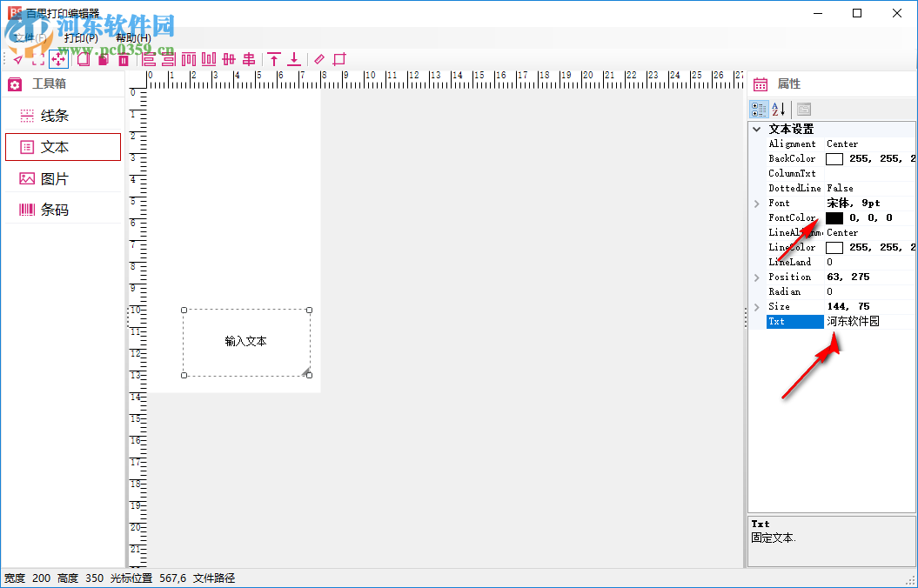Click bottom-right resize handle of text box
The image size is (918, 588).
coord(309,375)
